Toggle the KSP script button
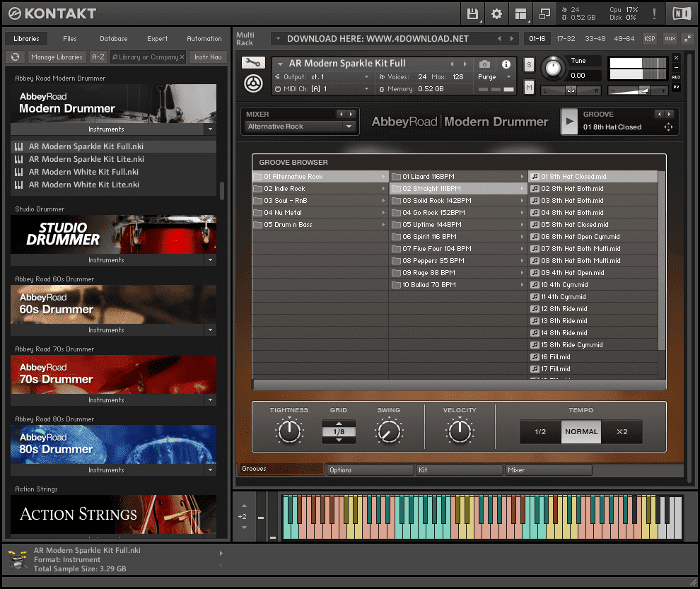 coord(650,39)
